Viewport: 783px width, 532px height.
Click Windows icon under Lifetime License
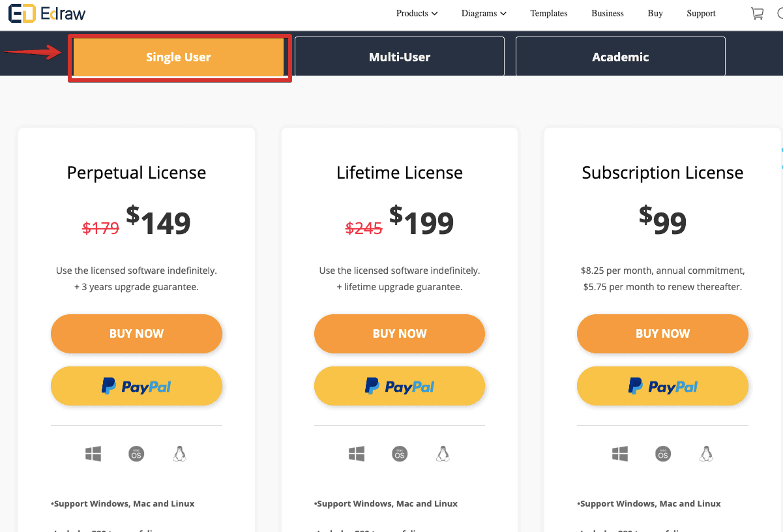pos(357,454)
